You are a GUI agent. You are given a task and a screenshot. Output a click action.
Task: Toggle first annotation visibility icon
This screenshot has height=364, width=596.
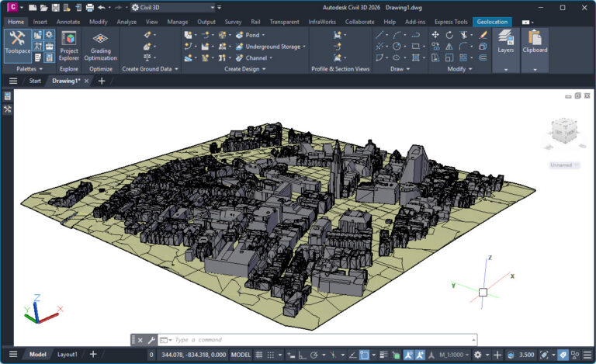(x=408, y=355)
